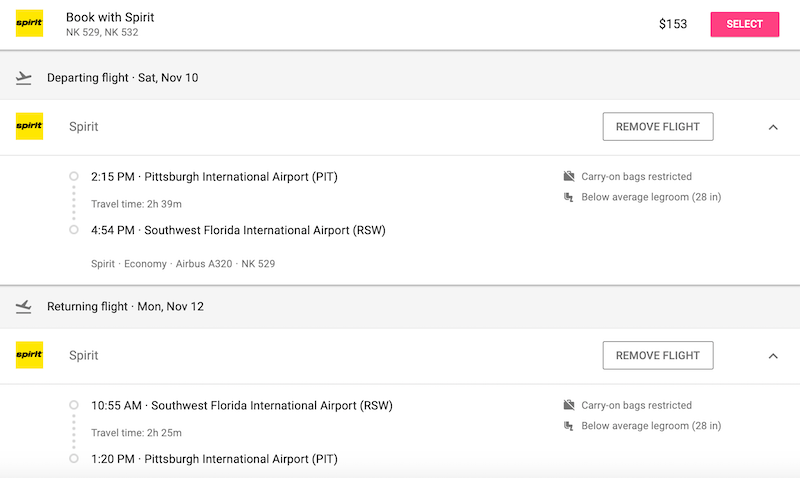The image size is (800, 478).
Task: Click the Spirit logo beside Book with Spirit
Action: click(29, 23)
